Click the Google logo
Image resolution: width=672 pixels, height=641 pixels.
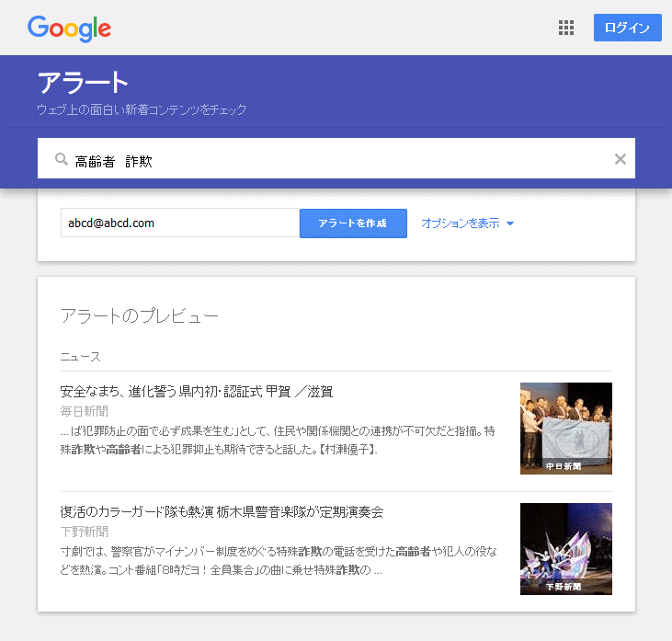coord(69,29)
